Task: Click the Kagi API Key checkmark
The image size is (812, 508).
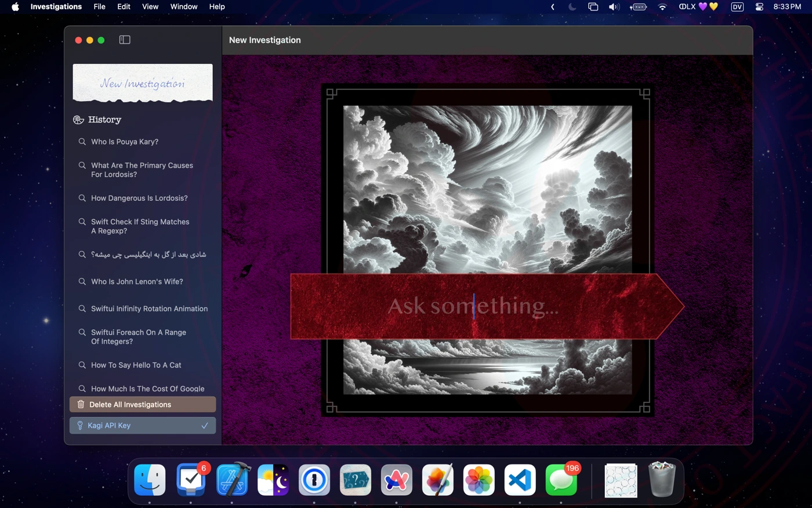Action: coord(205,426)
